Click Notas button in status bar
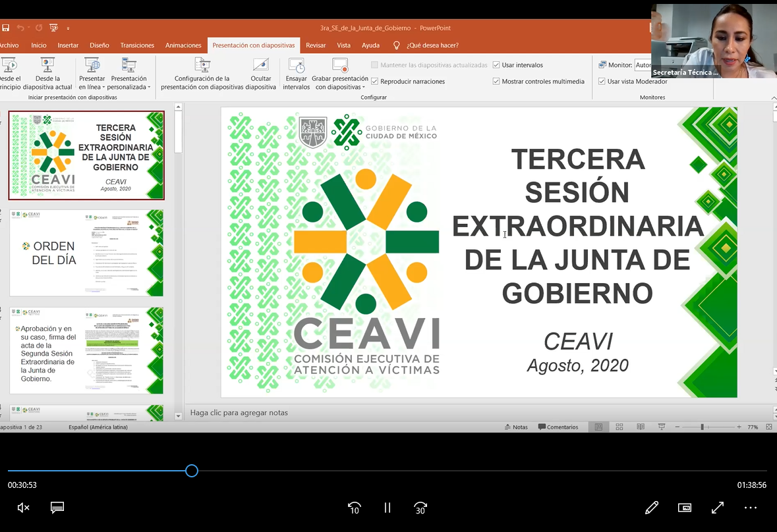The height and width of the screenshot is (532, 777). pyautogui.click(x=516, y=427)
